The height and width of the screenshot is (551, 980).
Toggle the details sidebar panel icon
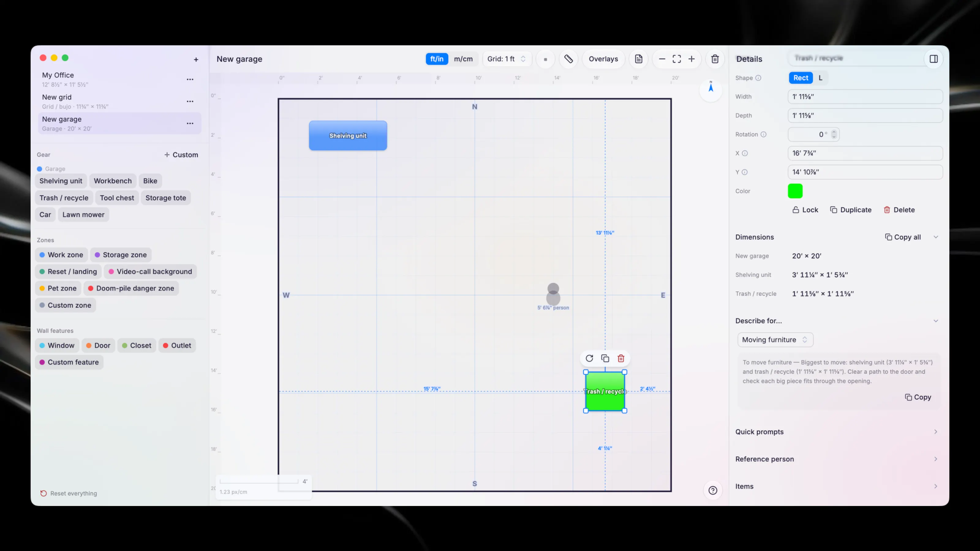933,59
